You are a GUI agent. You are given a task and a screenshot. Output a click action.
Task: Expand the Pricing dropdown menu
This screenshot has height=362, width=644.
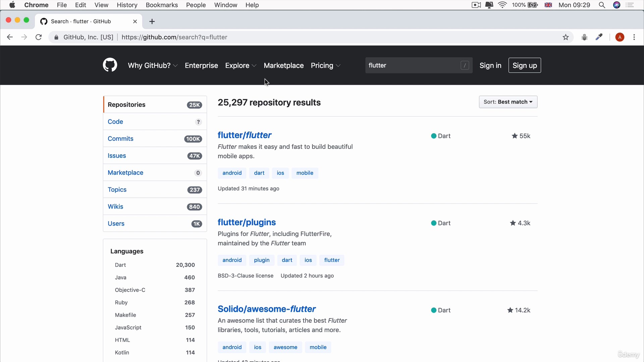[x=325, y=65]
